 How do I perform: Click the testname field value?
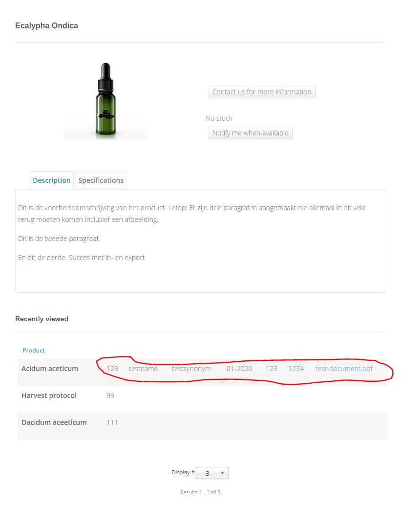point(143,369)
